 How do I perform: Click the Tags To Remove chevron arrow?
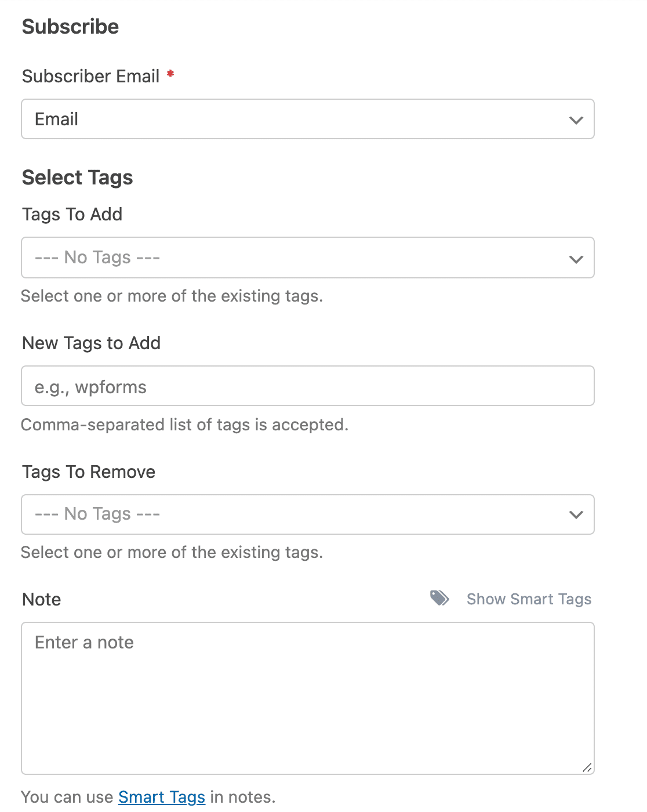(x=576, y=514)
